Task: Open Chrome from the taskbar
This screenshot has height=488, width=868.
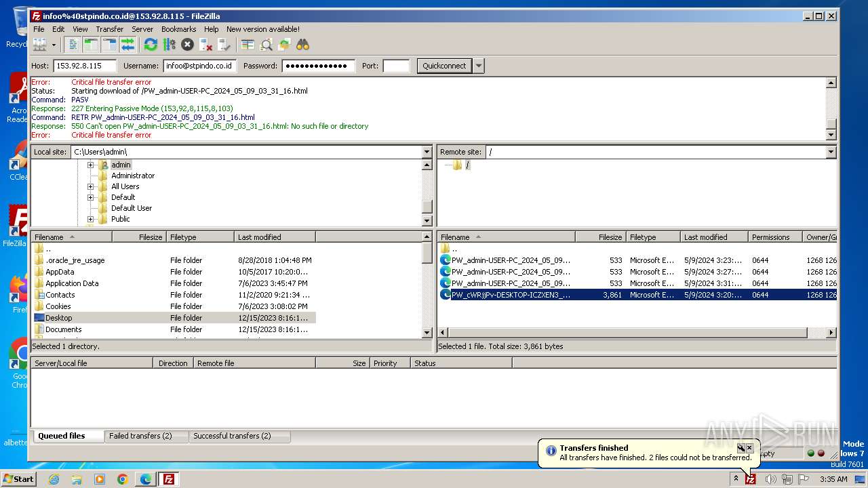Action: click(122, 479)
